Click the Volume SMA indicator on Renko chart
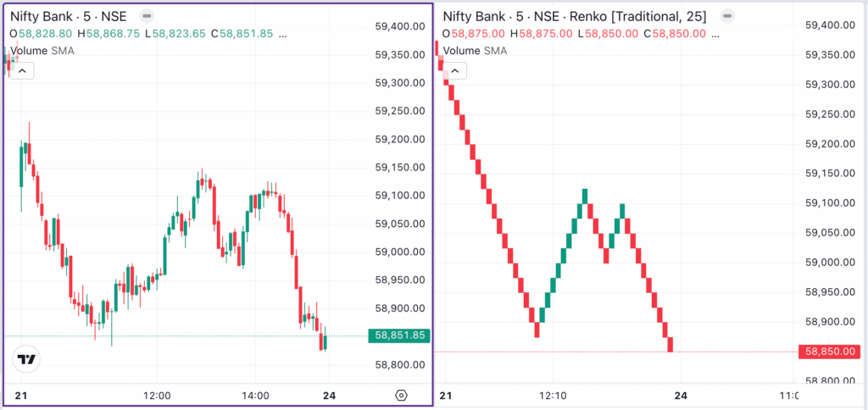The image size is (868, 410). [x=475, y=51]
